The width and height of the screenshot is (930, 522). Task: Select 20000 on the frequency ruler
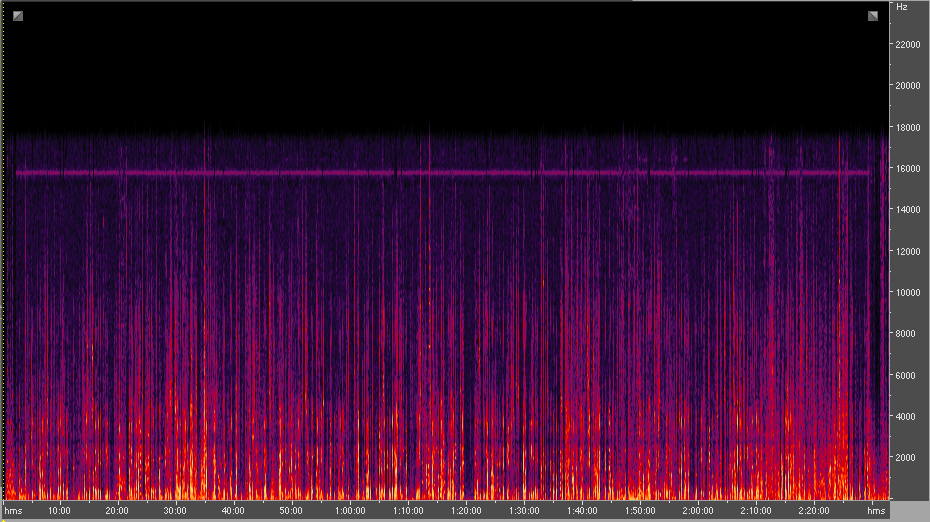tap(908, 86)
